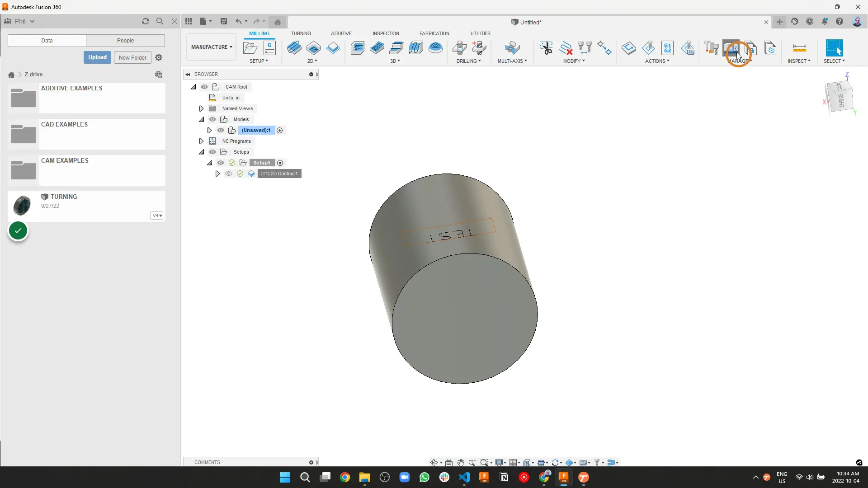868x488 pixels.
Task: Open the Tool Library icon
Action: (711, 47)
